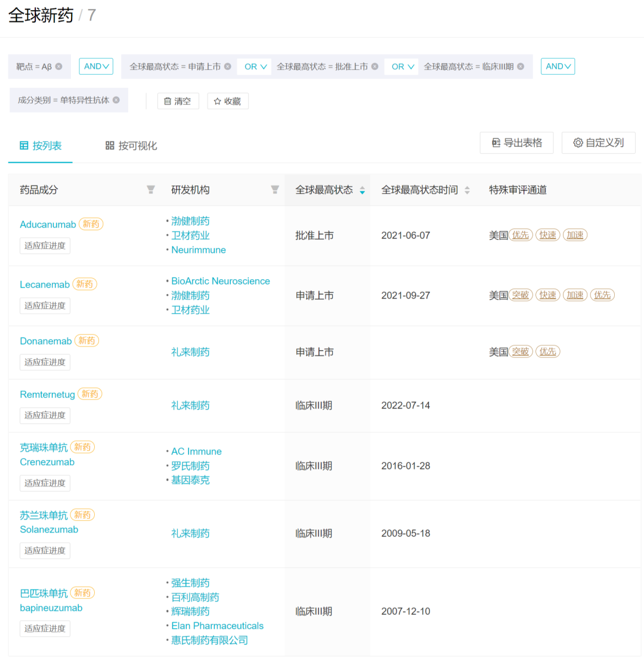
Task: Sort by 全球最高状态 column arrows
Action: (x=362, y=190)
